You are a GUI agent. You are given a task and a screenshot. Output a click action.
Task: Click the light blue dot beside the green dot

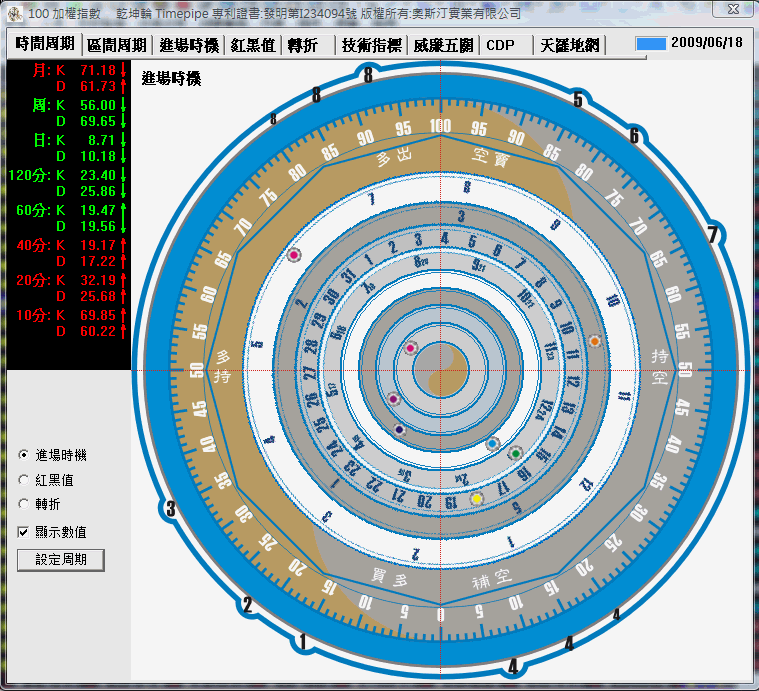pos(492,443)
